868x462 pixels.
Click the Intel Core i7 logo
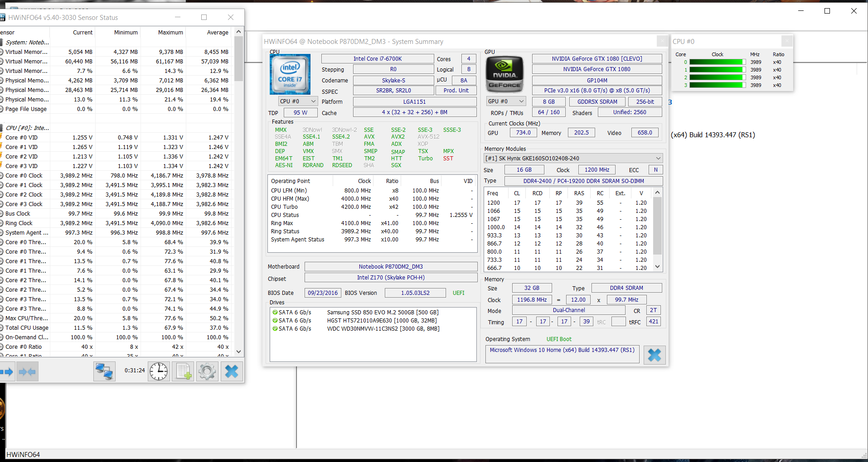pyautogui.click(x=290, y=74)
